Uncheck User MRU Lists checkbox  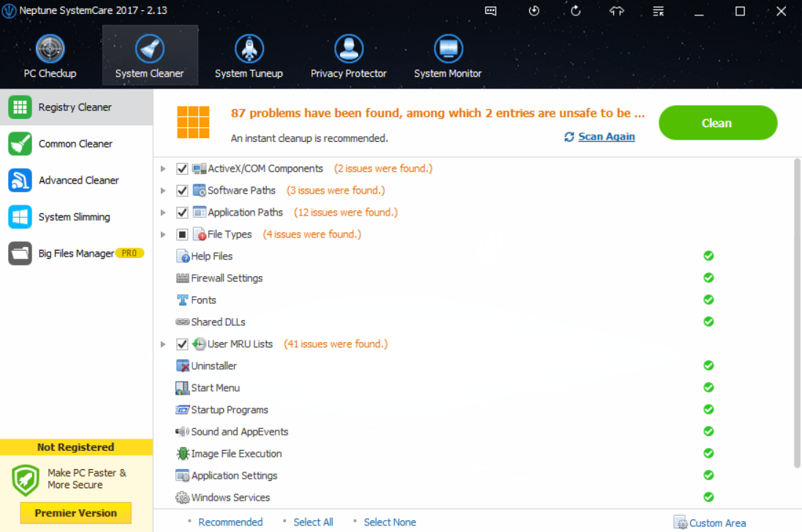tap(182, 344)
